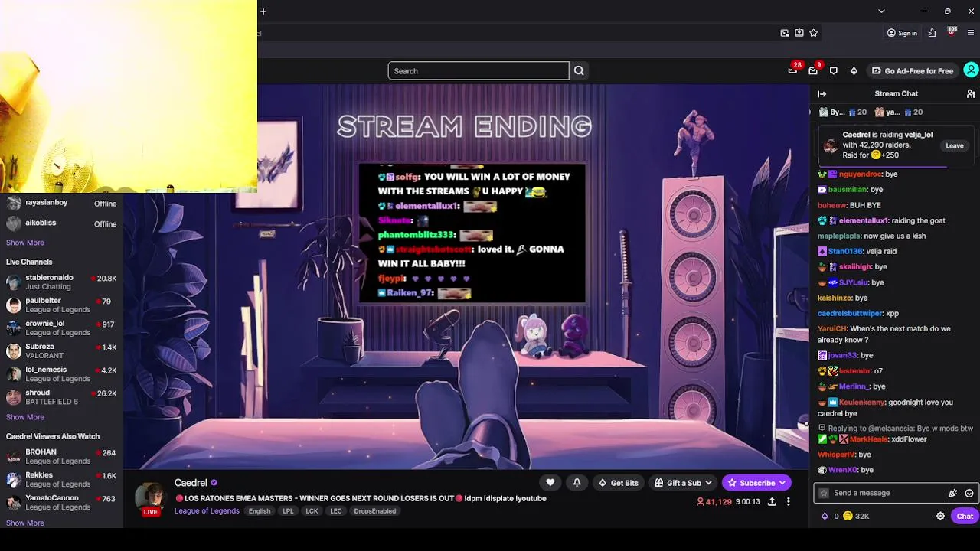Click velja_lol in the raid banner
Screen dimensions: 980x551
pos(919,135)
